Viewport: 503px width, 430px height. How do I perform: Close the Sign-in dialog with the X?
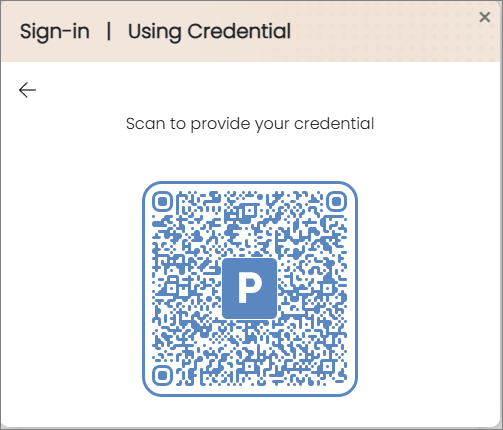click(485, 17)
